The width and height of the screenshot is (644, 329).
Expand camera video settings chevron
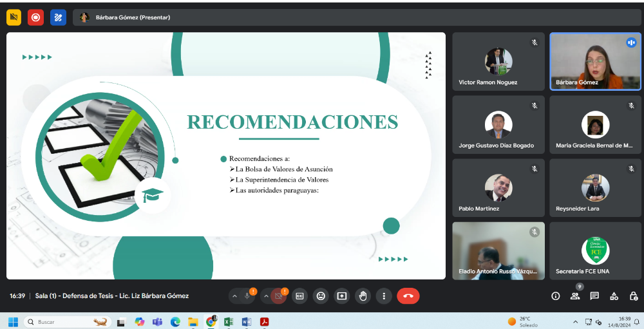pos(266,296)
